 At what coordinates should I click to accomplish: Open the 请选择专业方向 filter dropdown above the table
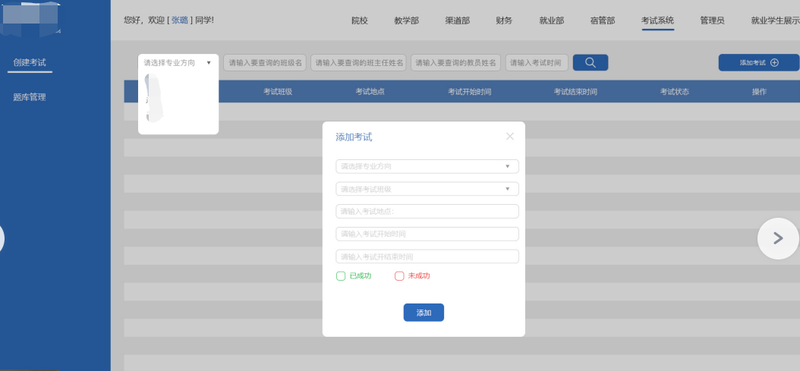[178, 63]
